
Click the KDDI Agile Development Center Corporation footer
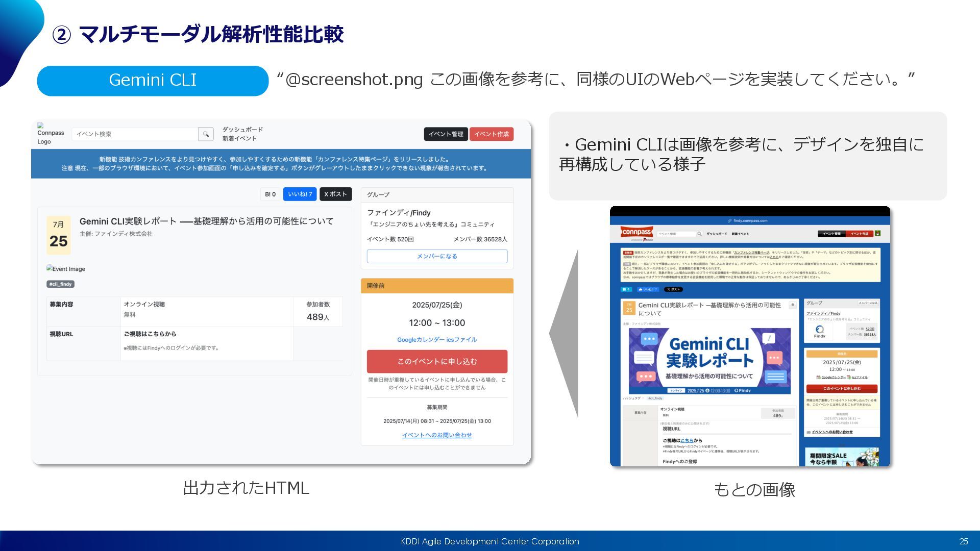[x=490, y=541]
